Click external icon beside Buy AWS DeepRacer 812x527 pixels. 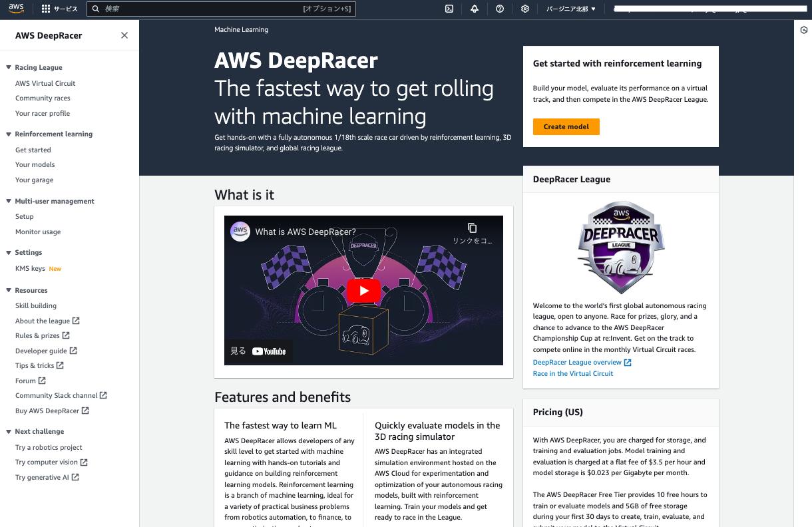click(x=85, y=411)
